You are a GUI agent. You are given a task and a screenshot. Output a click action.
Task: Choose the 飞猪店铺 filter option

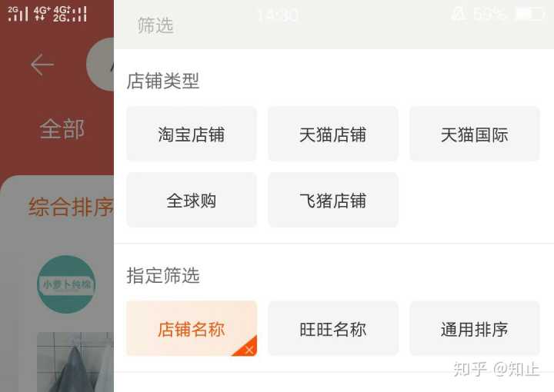[333, 200]
